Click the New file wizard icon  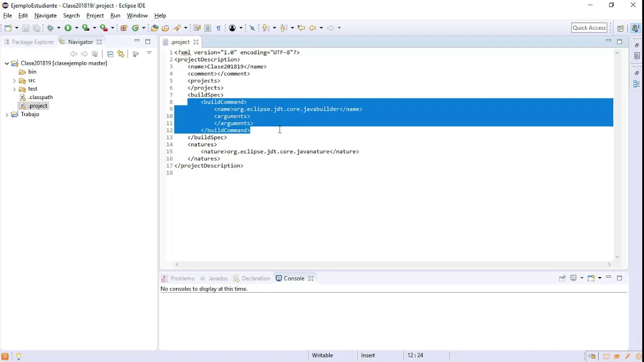pos(8,28)
